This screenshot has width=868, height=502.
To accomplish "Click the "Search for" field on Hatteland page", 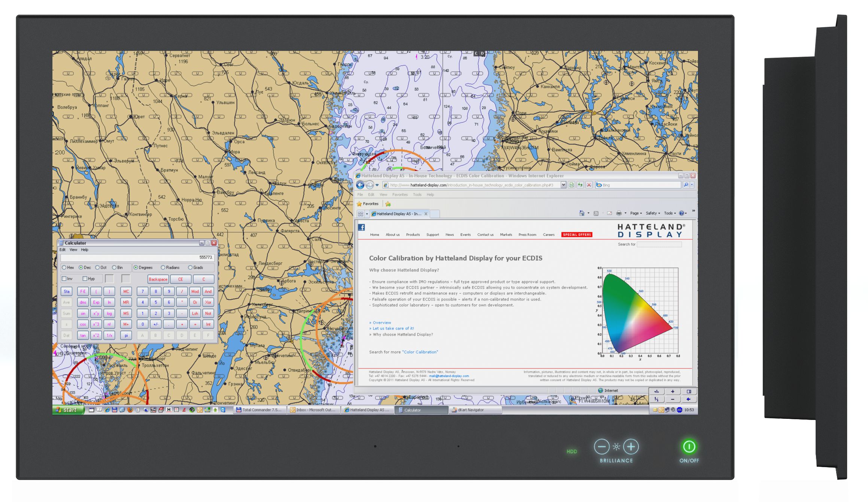I will [659, 245].
